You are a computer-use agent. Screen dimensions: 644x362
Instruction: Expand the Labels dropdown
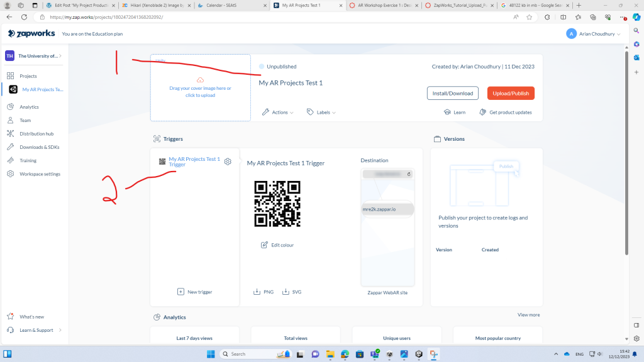tap(321, 112)
